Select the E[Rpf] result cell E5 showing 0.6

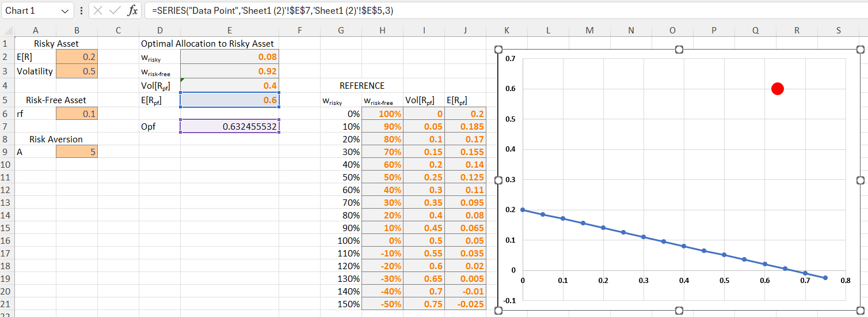click(x=230, y=100)
